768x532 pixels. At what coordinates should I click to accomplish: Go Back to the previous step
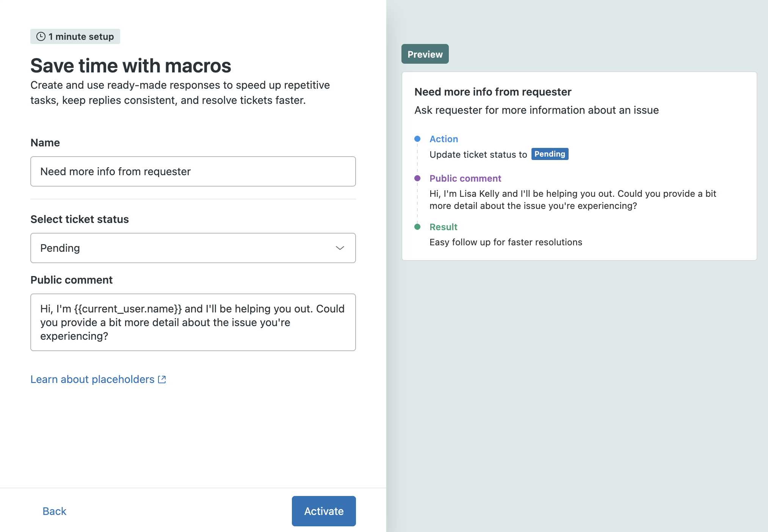pyautogui.click(x=54, y=511)
